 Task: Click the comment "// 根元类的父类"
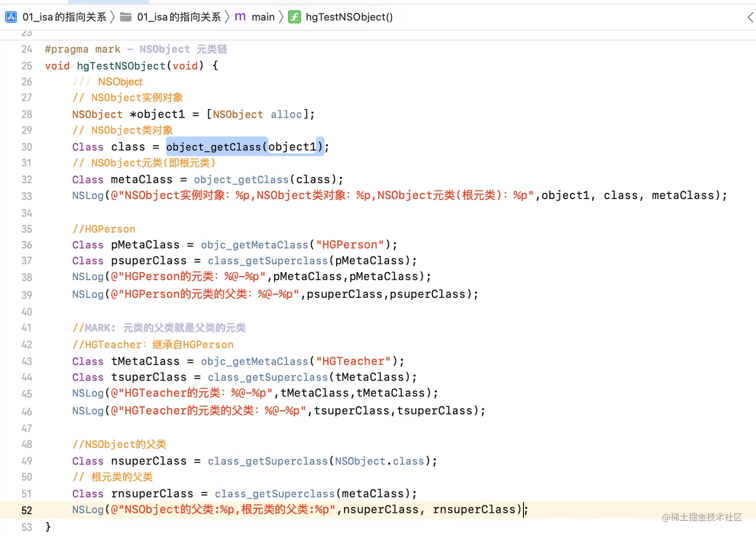click(112, 477)
